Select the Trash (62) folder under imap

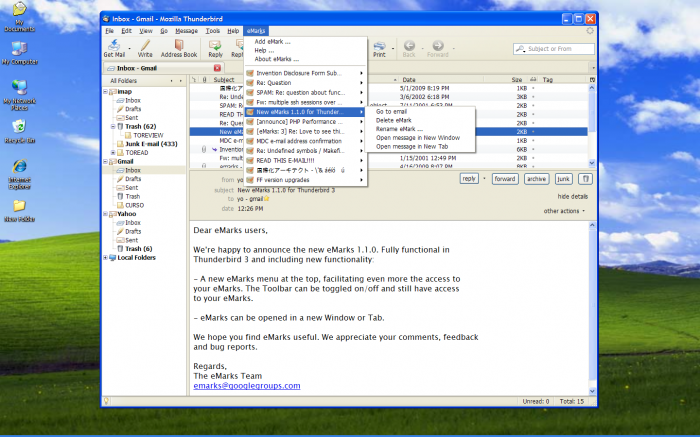point(140,126)
